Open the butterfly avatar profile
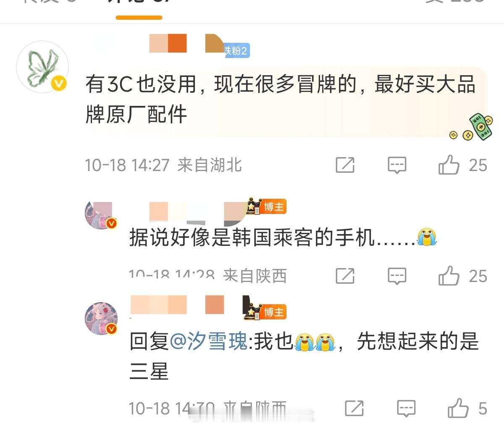 tap(42, 67)
